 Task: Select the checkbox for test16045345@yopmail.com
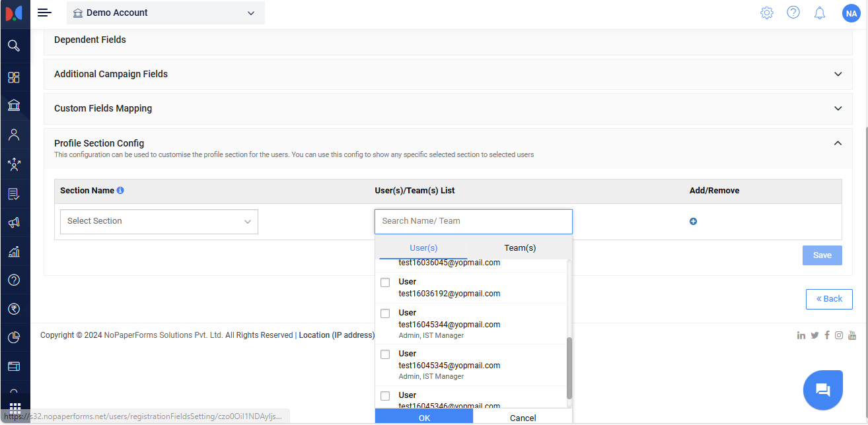pyautogui.click(x=385, y=354)
